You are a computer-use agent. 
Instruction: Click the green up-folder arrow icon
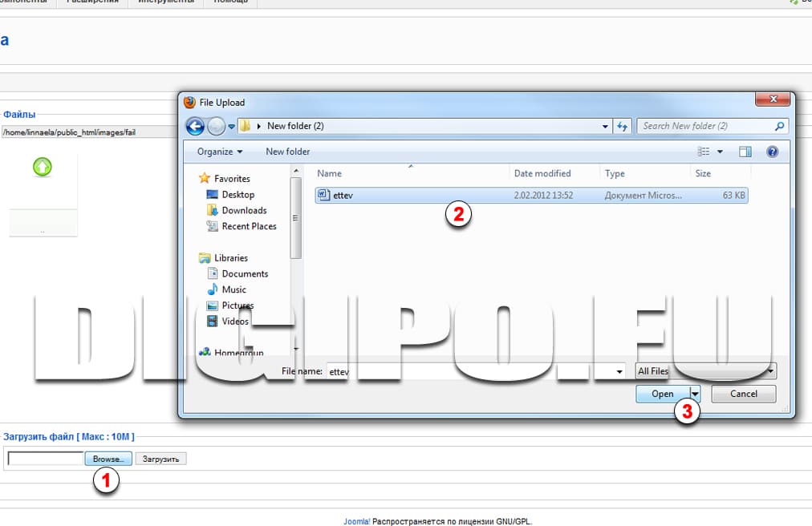43,167
